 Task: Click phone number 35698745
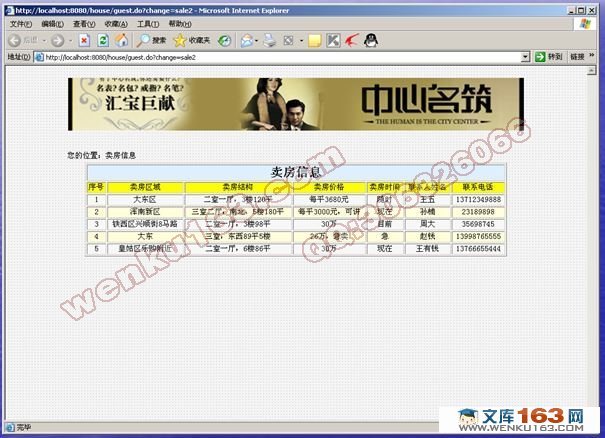pos(478,224)
